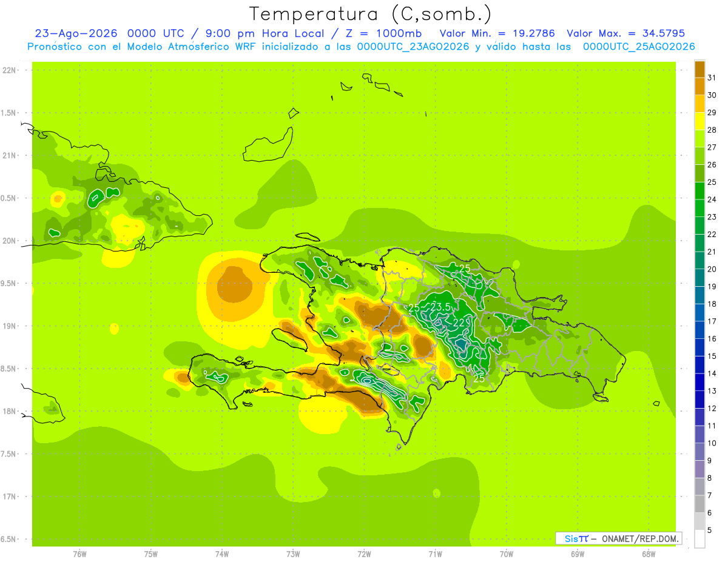
Task: Click the "Valor Max. = 34.5795" readout
Action: (x=626, y=33)
